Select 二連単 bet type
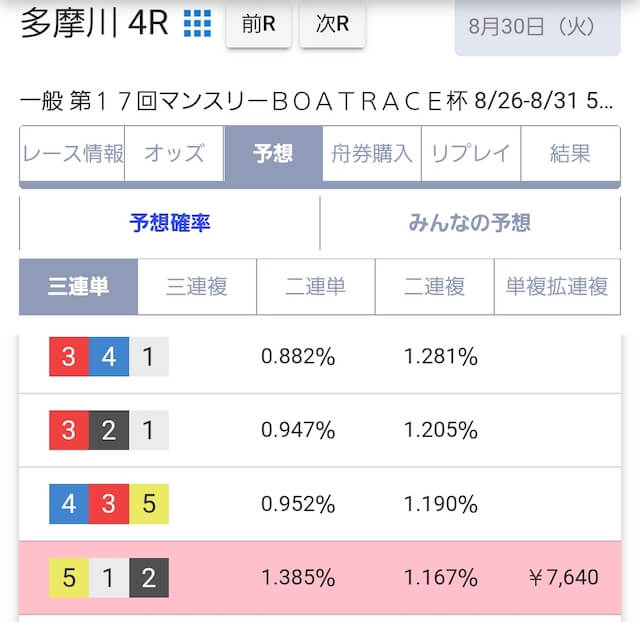The height and width of the screenshot is (622, 640). pos(316,287)
